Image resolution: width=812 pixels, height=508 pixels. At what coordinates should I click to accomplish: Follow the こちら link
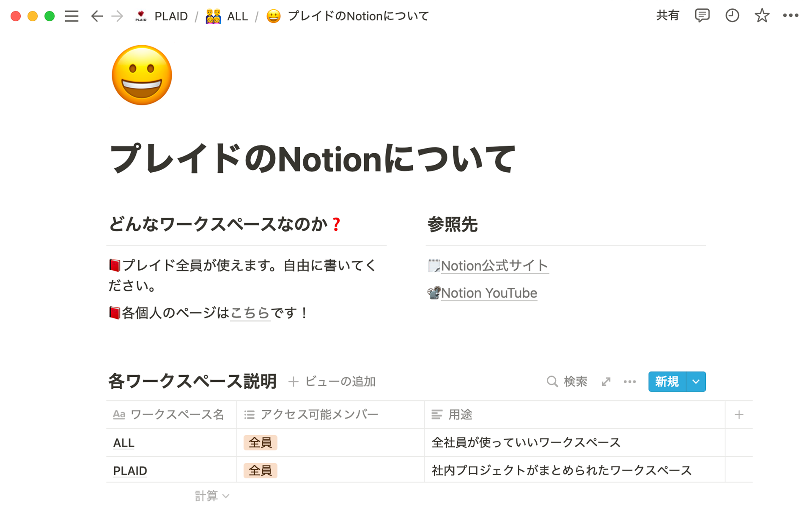(250, 313)
